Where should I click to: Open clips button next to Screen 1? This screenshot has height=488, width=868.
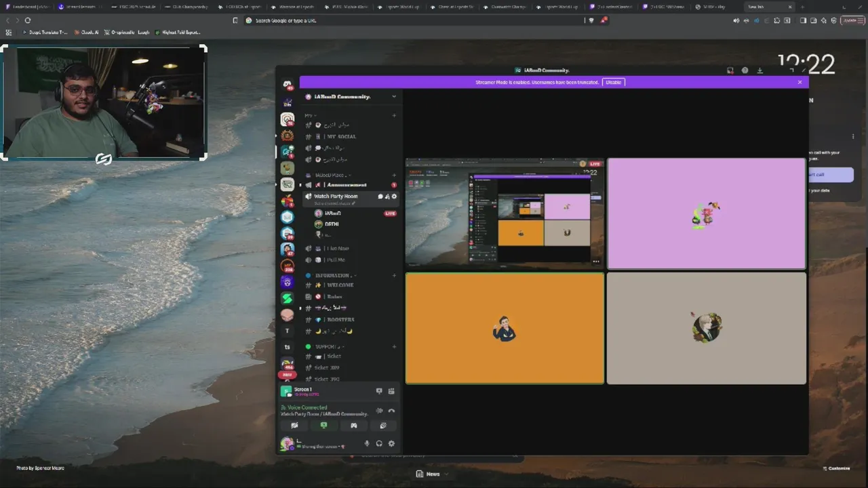[391, 391]
